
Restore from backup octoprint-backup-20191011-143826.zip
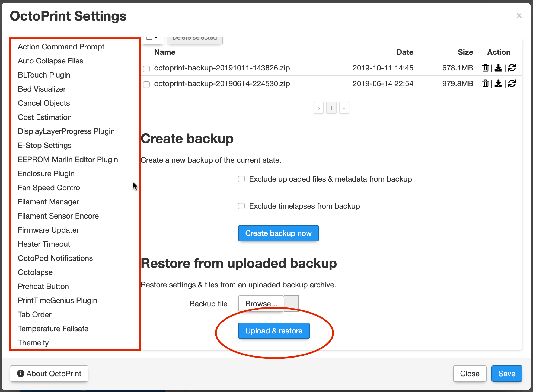pyautogui.click(x=512, y=68)
